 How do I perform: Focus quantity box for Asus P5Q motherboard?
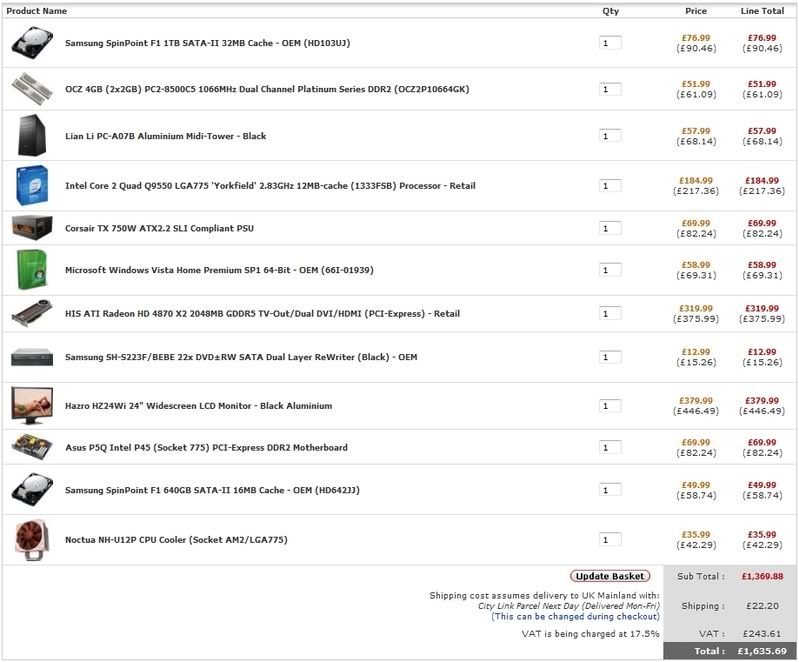[x=610, y=447]
